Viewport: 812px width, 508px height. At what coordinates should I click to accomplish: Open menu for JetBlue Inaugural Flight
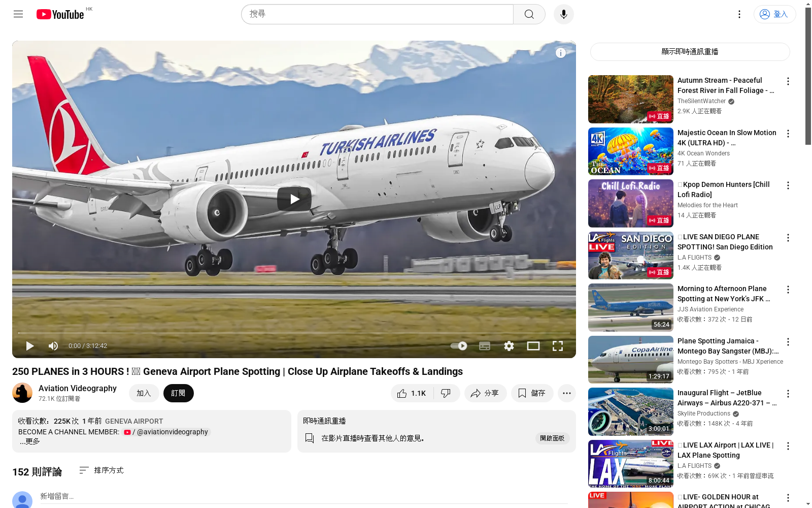(x=788, y=394)
